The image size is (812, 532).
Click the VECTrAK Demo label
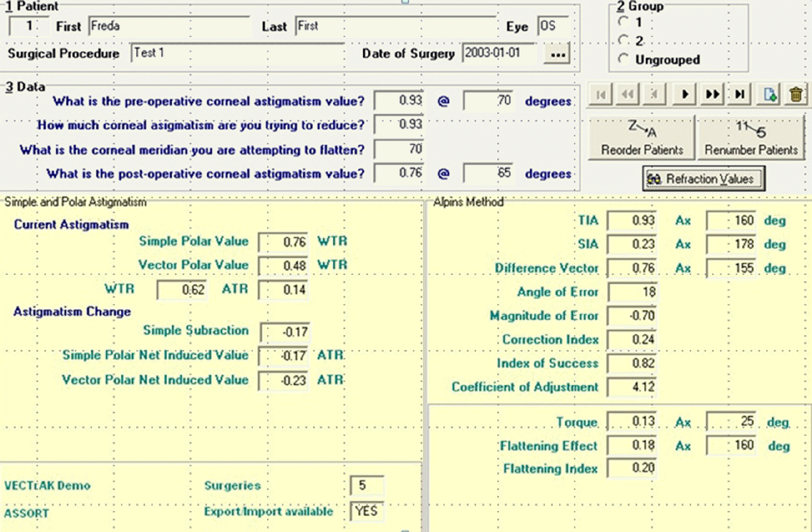pyautogui.click(x=47, y=485)
